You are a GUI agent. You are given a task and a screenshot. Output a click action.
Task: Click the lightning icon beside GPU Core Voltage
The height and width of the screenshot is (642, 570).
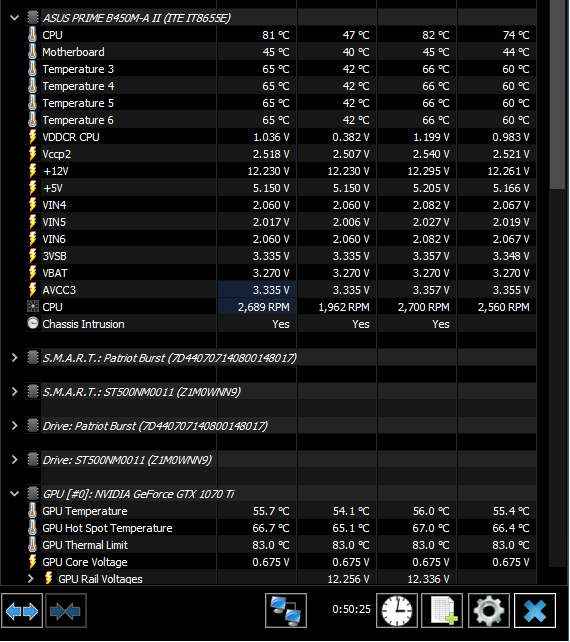[33, 562]
